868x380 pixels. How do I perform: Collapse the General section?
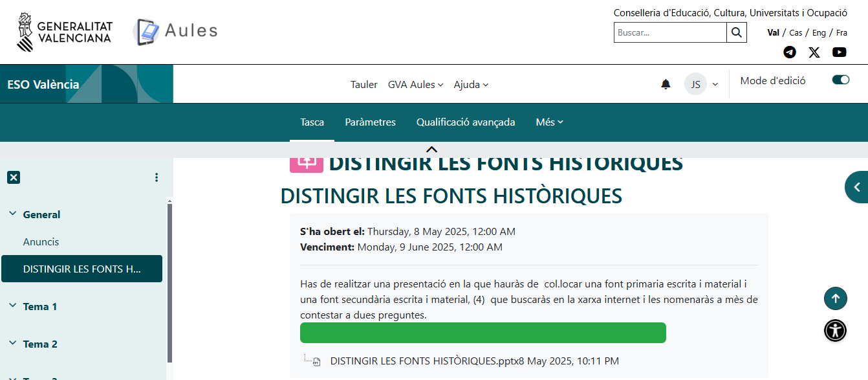coord(12,214)
